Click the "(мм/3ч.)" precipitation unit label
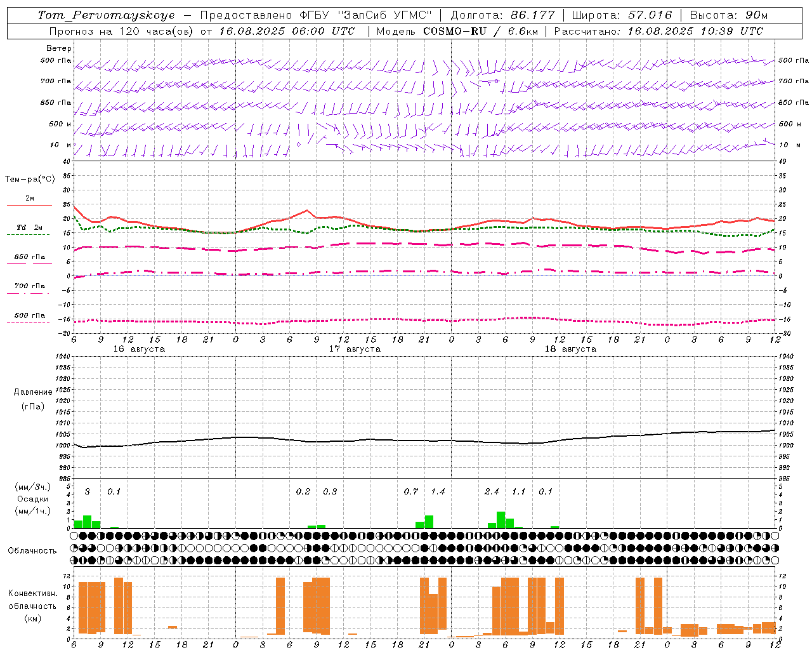Image resolution: width=812 pixels, height=650 pixels. pyautogui.click(x=33, y=487)
